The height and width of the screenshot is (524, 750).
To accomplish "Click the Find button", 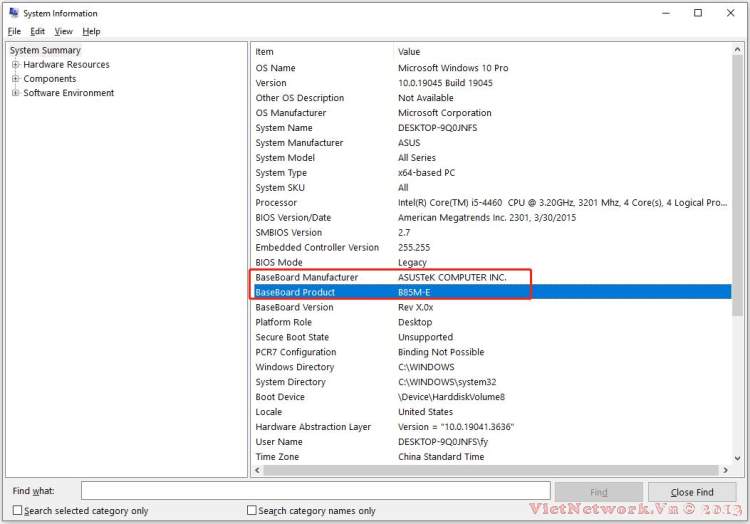I will coord(598,492).
